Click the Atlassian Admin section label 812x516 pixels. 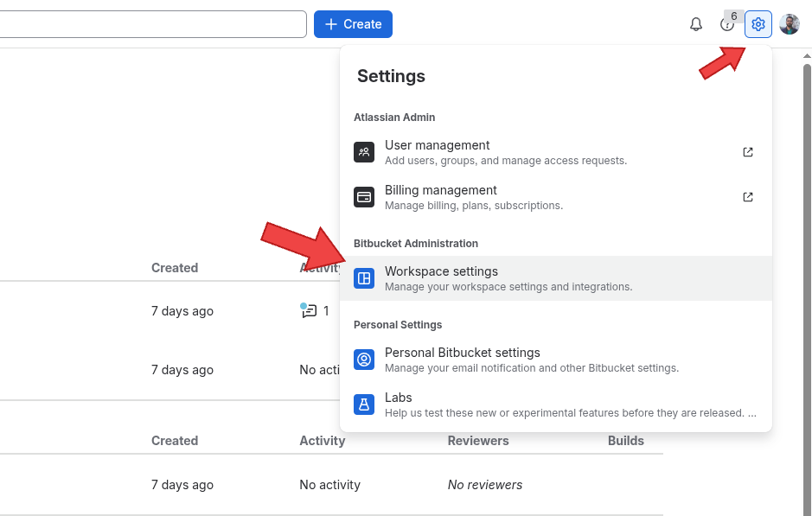coord(394,118)
